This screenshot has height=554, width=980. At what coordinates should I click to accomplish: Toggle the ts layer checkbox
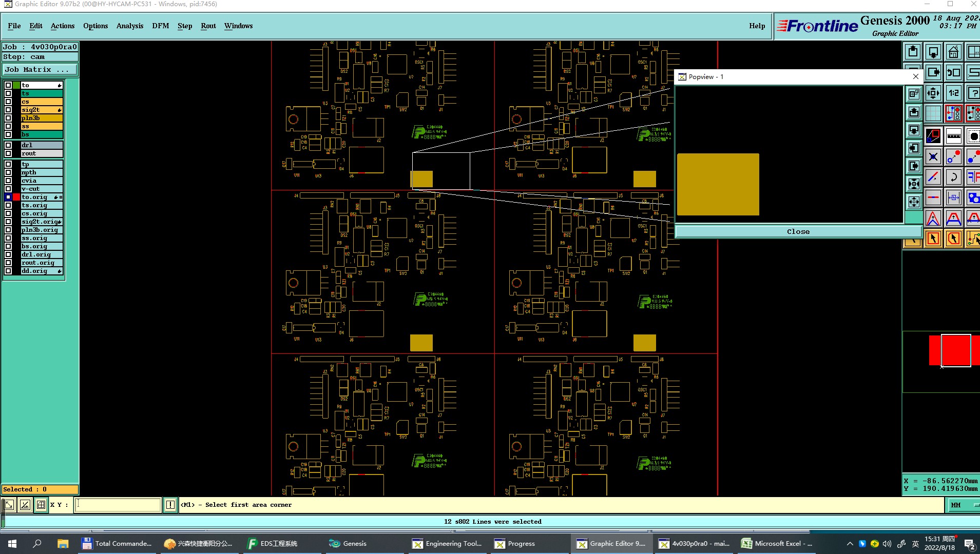point(8,93)
